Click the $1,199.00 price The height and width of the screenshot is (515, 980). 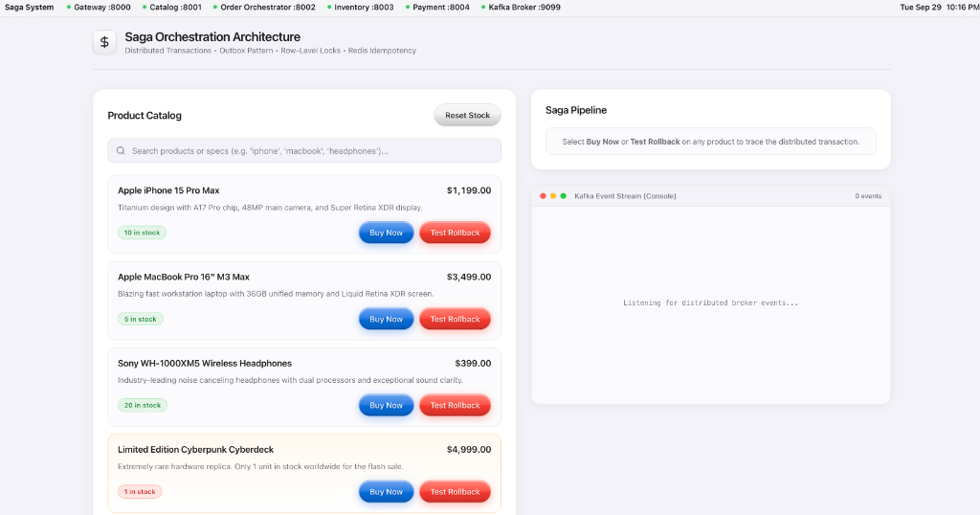point(469,190)
